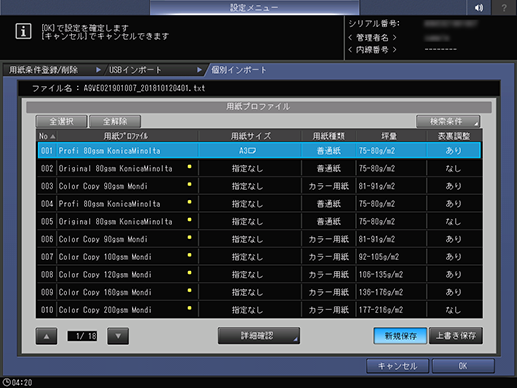Image resolution: width=517 pixels, height=388 pixels.
Task: Click yellow dot on row 009
Action: 189,290
